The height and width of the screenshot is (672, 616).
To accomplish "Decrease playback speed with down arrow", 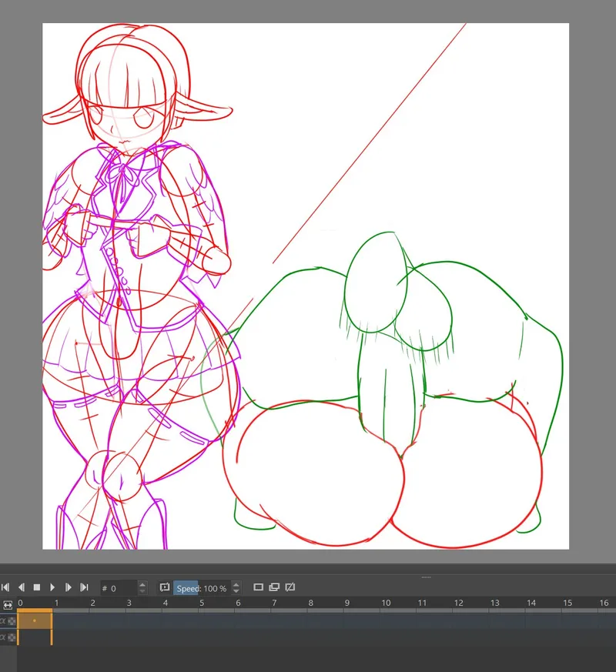I will (236, 591).
